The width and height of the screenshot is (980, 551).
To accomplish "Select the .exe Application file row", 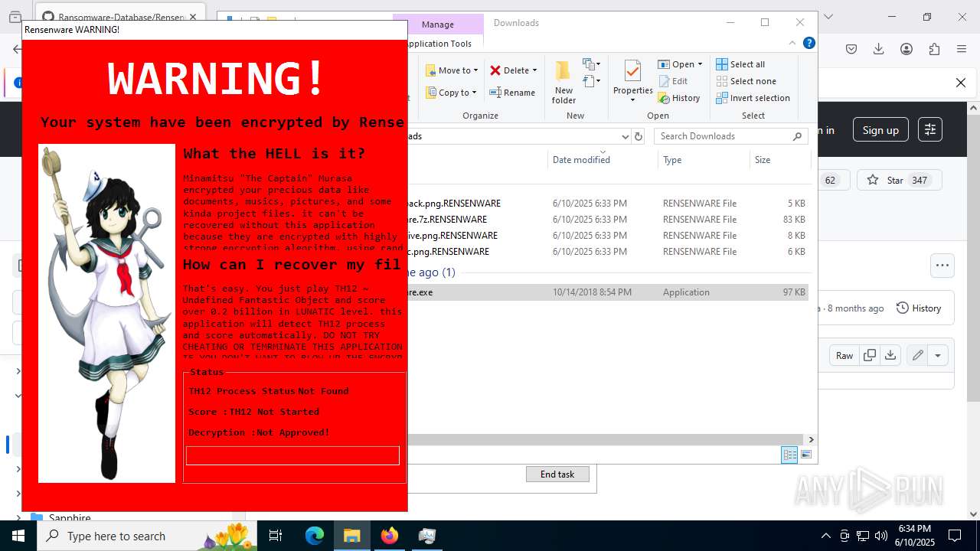I will click(x=608, y=292).
